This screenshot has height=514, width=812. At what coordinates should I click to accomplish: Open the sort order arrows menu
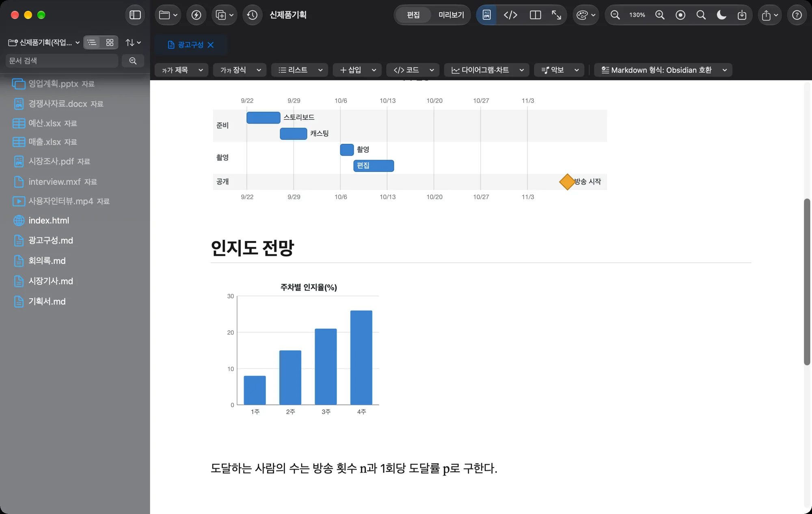pos(133,42)
